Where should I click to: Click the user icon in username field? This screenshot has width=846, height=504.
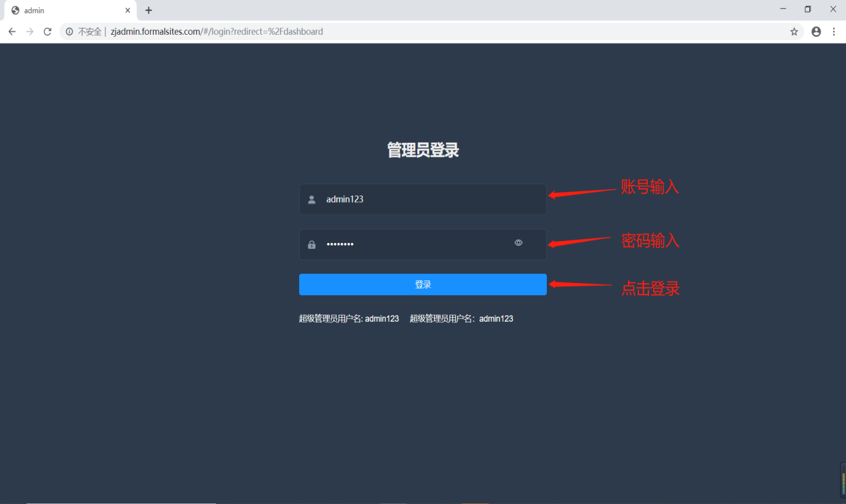(311, 200)
